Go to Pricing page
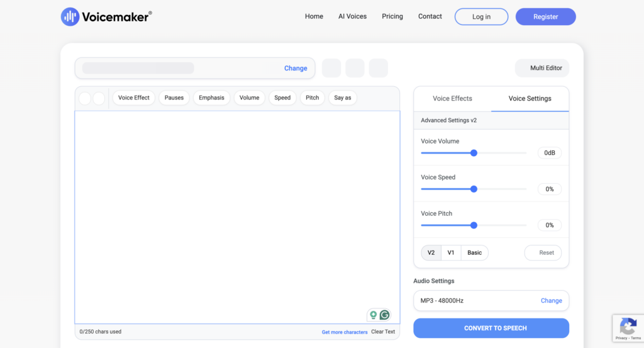This screenshot has width=644, height=348. [392, 16]
